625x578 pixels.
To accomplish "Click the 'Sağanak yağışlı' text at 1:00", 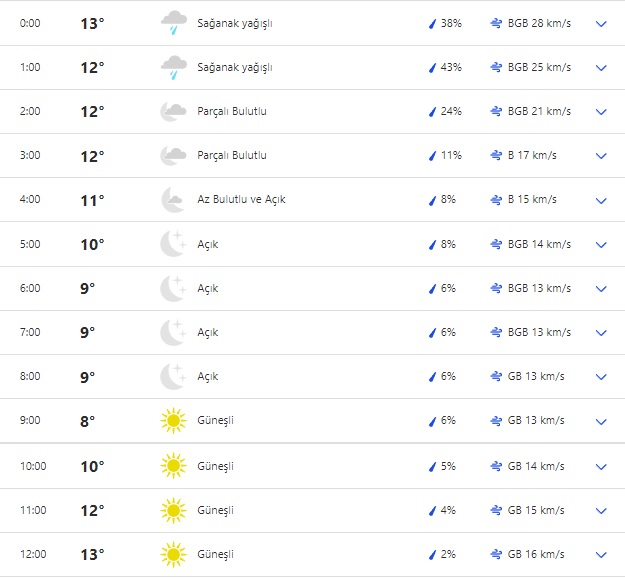I will coord(234,67).
